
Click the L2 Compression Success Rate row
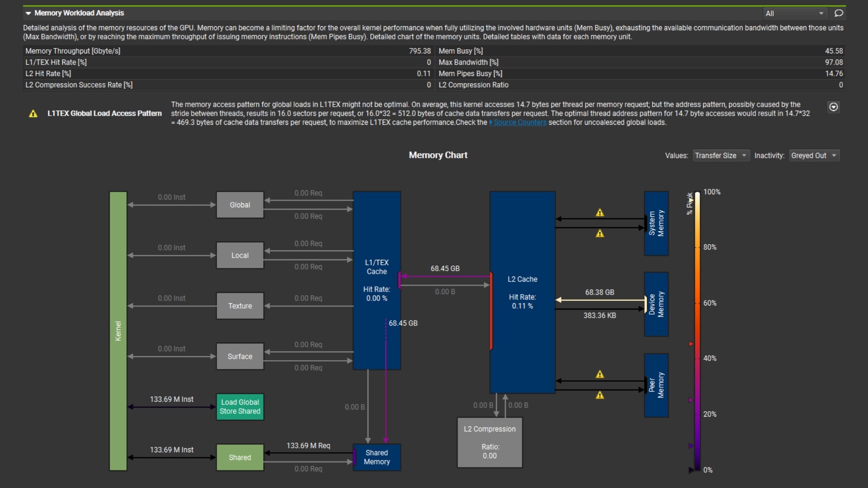click(x=228, y=85)
